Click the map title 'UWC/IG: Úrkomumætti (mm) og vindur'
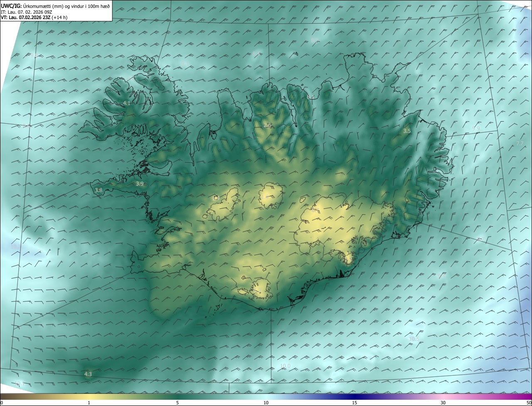Viewport: 532px width, 406px height. tap(55, 6)
